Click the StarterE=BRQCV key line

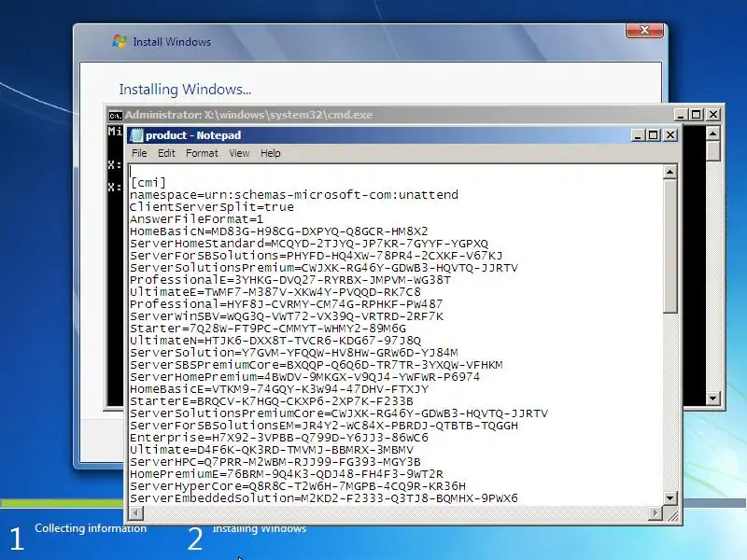point(272,401)
